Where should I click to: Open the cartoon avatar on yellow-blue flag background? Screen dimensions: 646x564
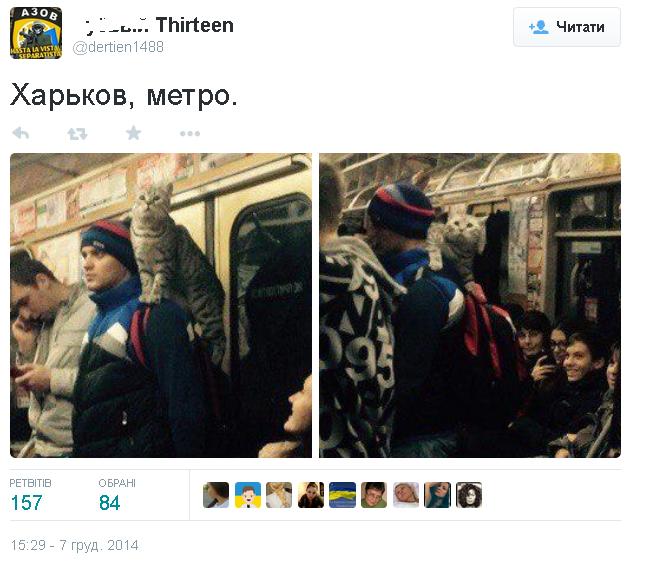(x=248, y=495)
